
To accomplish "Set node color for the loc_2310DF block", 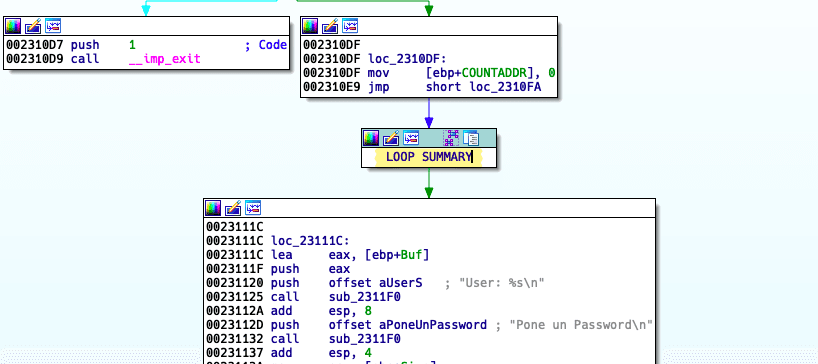I will coord(310,26).
